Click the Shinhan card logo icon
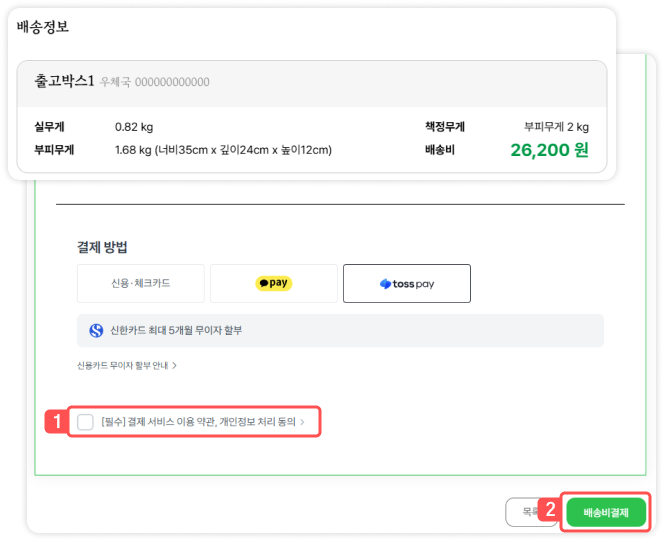 (96, 330)
